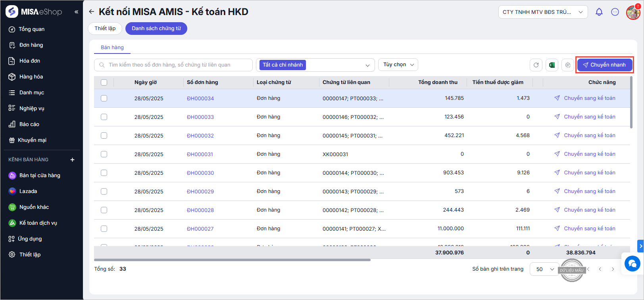This screenshot has height=300, width=644.
Task: Export list to Excel
Action: [552, 65]
